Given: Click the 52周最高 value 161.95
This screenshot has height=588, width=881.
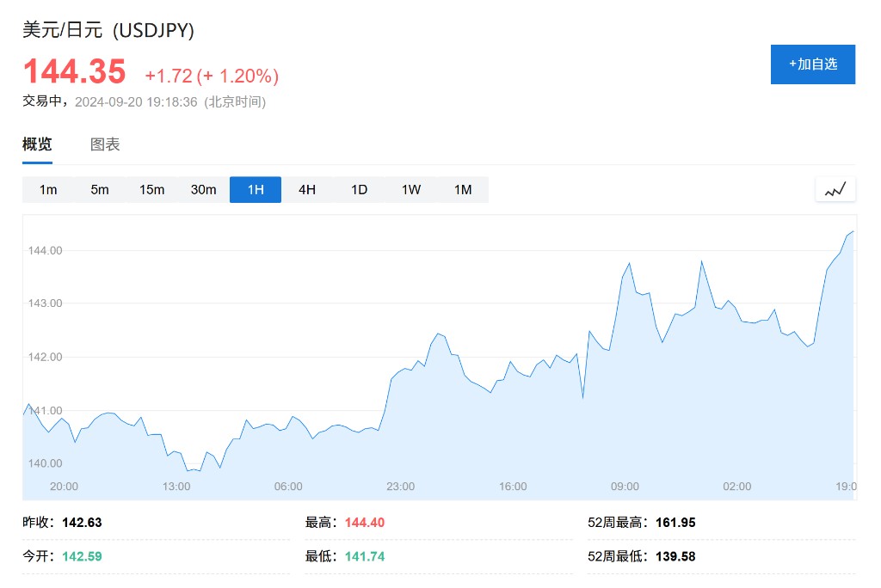Looking at the screenshot, I should click(675, 523).
